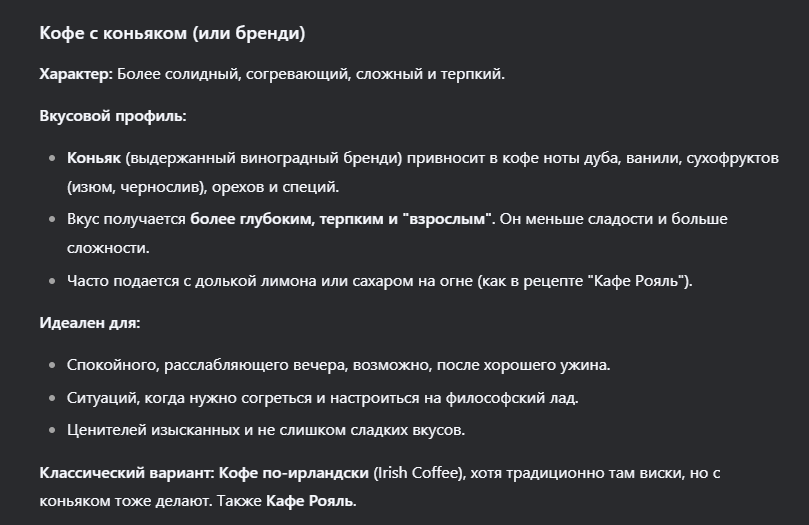Viewport: 809px width, 525px height.
Task: Click the "(Irish Coffee)" text
Action: [x=416, y=472]
